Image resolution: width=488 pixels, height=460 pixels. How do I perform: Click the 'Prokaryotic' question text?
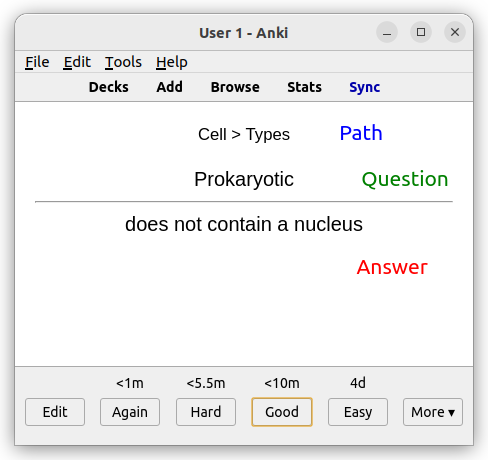click(x=244, y=179)
